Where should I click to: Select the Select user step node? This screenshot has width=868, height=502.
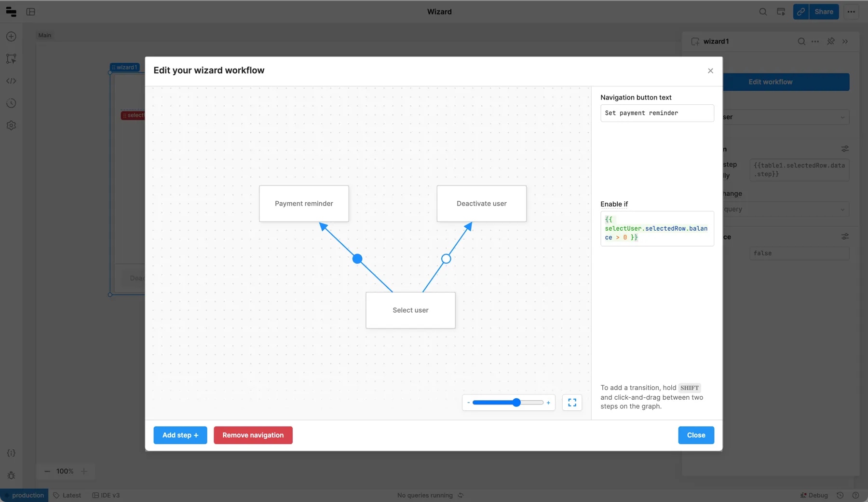(x=410, y=310)
